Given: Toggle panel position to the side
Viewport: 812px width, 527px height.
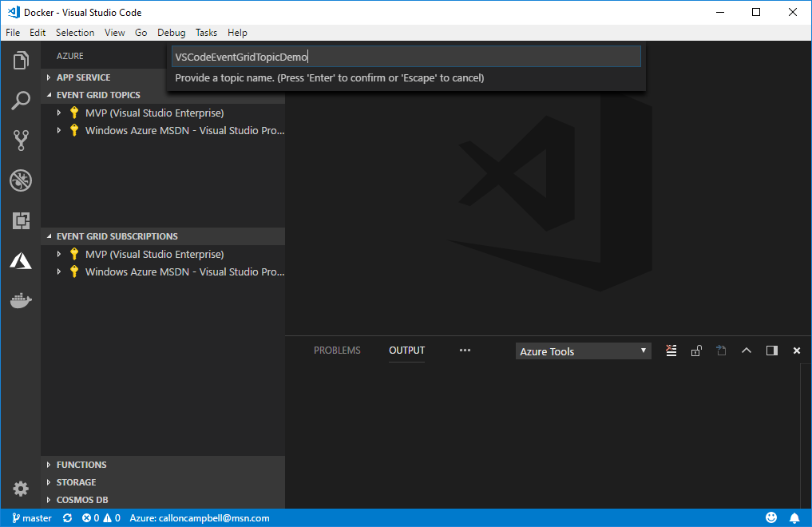Looking at the screenshot, I should click(771, 351).
